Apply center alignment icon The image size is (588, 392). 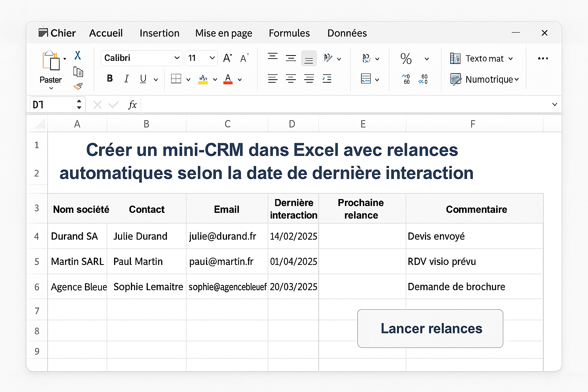(x=291, y=78)
